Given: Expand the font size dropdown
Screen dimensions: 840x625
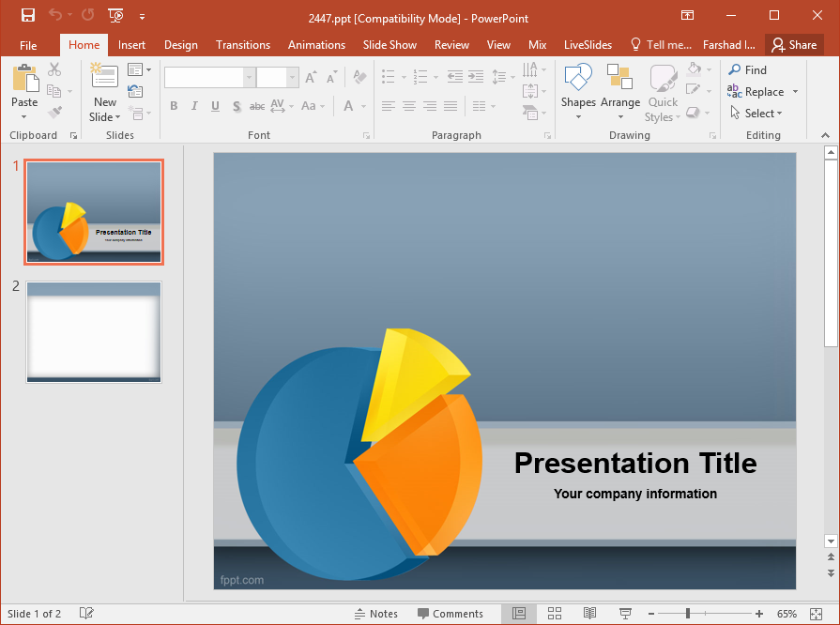Looking at the screenshot, I should click(x=293, y=78).
